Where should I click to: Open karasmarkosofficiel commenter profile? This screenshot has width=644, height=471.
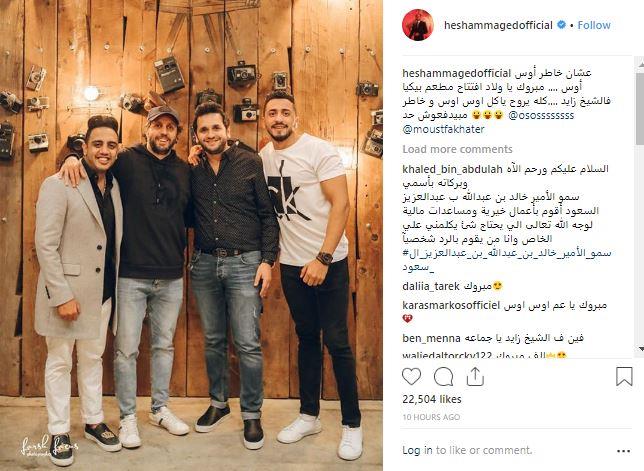(x=451, y=305)
